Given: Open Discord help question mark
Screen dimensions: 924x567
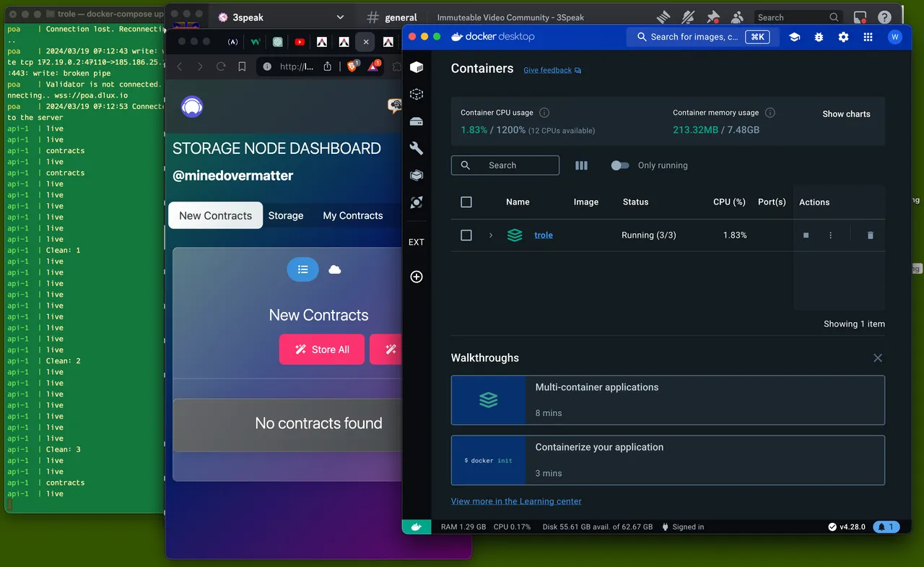Looking at the screenshot, I should coord(884,17).
